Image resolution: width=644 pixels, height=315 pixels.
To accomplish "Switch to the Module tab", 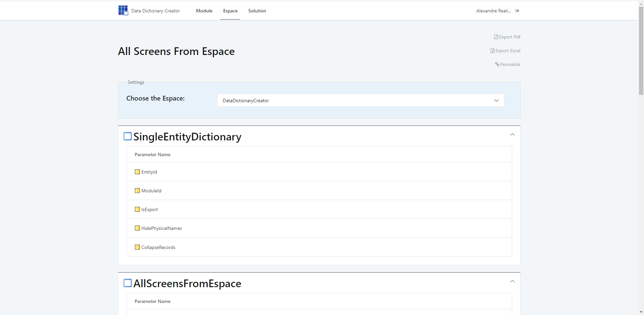I will coord(204,11).
